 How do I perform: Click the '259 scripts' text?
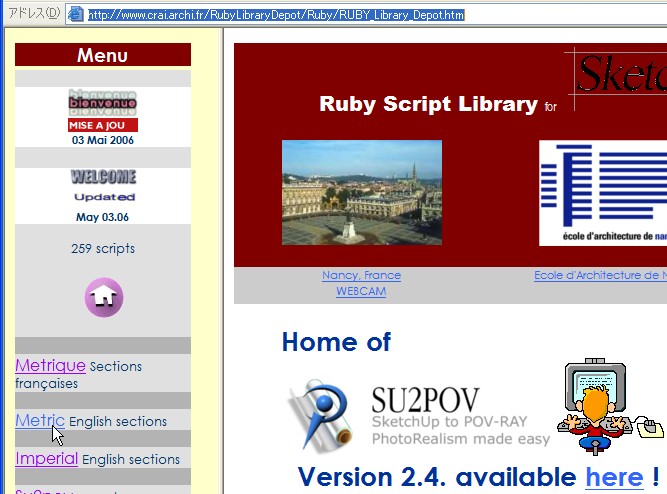pos(103,248)
